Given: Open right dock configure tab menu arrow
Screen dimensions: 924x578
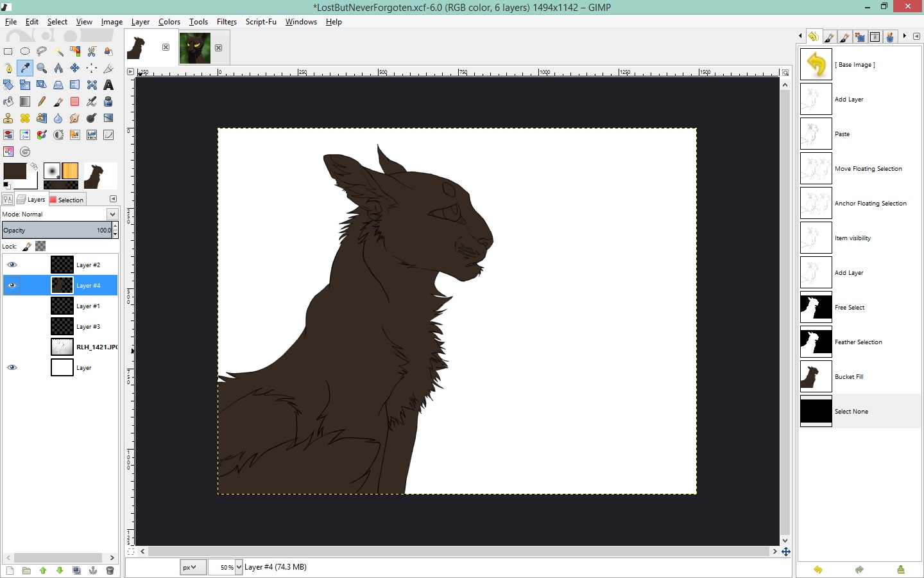Looking at the screenshot, I should (x=916, y=37).
